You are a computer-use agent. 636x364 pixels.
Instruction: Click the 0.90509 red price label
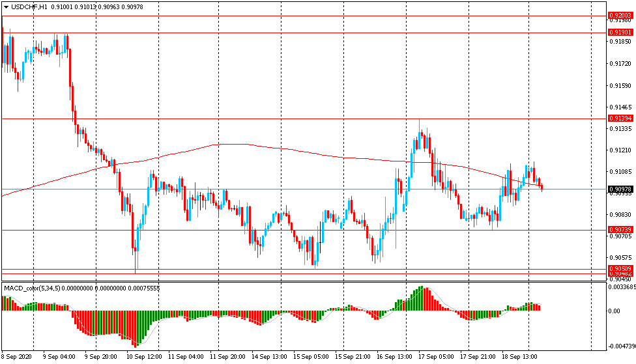click(621, 269)
